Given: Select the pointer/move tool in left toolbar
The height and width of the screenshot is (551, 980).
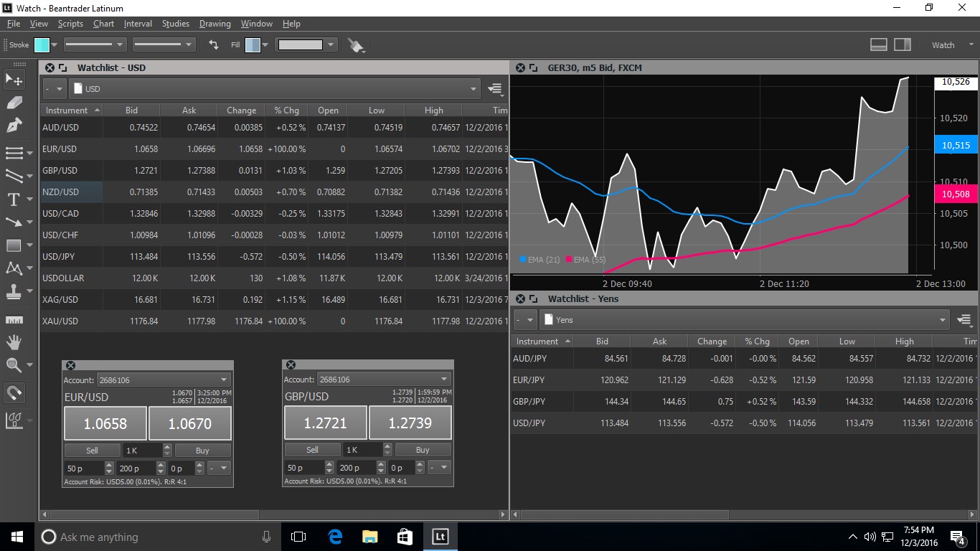Looking at the screenshot, I should click(x=14, y=79).
